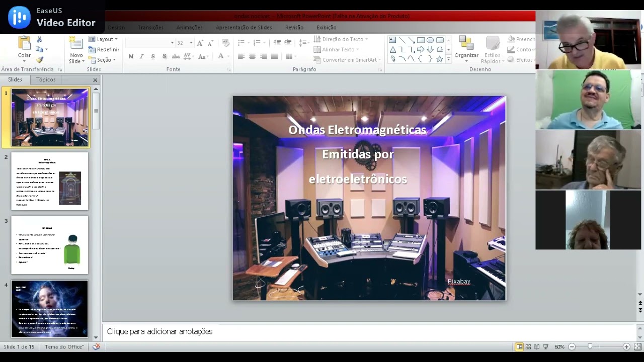The width and height of the screenshot is (644, 362).
Task: Click the zoom out minus button
Action: [572, 346]
